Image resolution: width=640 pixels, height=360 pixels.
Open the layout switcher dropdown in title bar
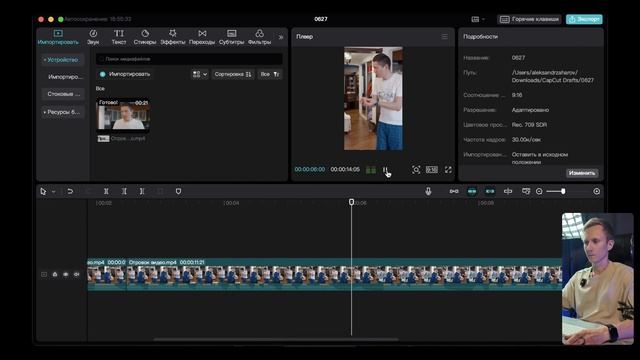(x=478, y=19)
